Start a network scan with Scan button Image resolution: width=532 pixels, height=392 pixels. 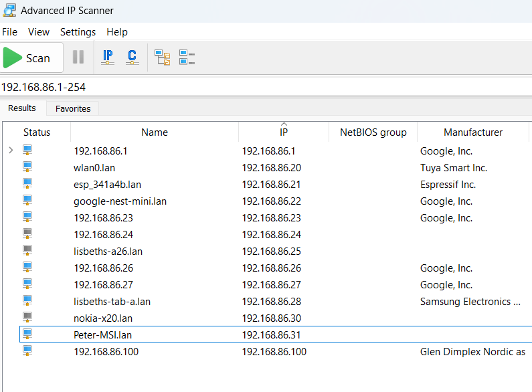(31, 58)
